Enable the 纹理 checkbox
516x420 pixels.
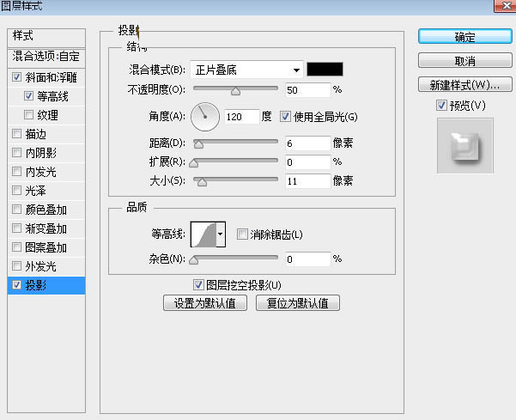point(28,114)
